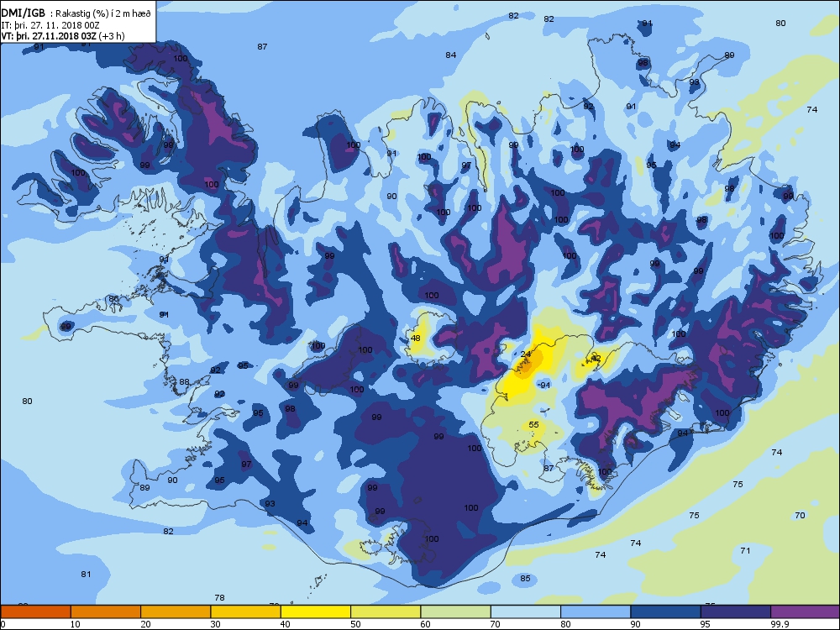Select the map value '85' off the south coast
The image size is (840, 630).
click(525, 578)
